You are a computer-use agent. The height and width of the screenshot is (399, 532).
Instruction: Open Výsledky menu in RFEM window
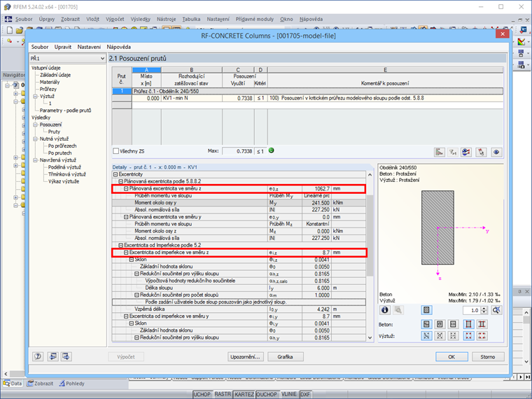[140, 19]
